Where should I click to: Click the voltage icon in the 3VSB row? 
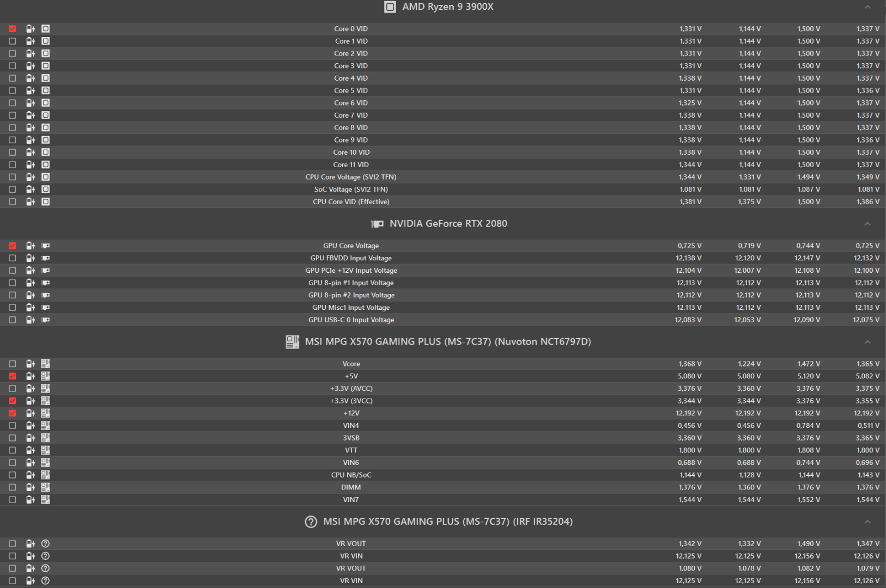coord(31,438)
